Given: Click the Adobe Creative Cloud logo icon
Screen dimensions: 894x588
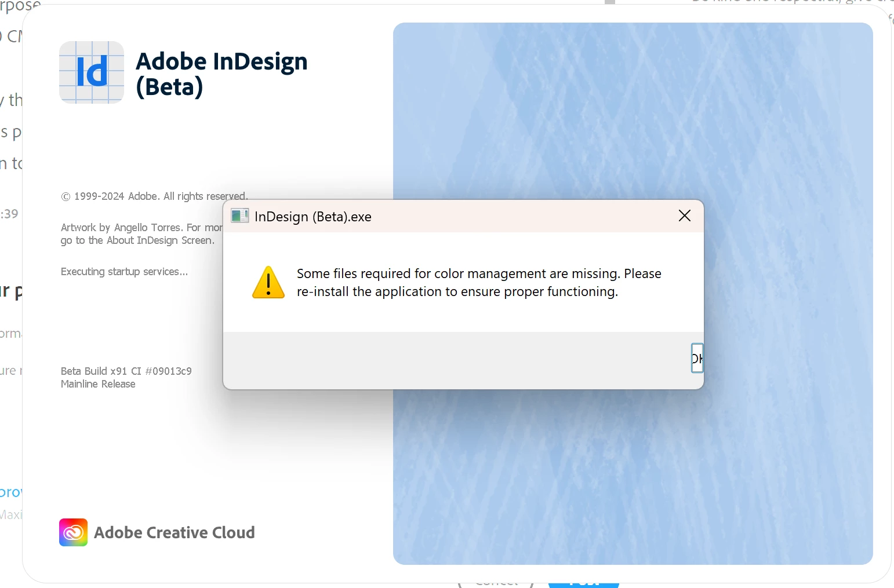Looking at the screenshot, I should coord(73,532).
